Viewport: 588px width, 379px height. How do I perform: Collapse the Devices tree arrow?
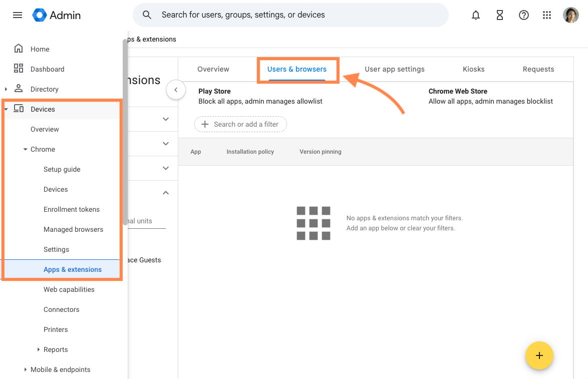[6, 109]
